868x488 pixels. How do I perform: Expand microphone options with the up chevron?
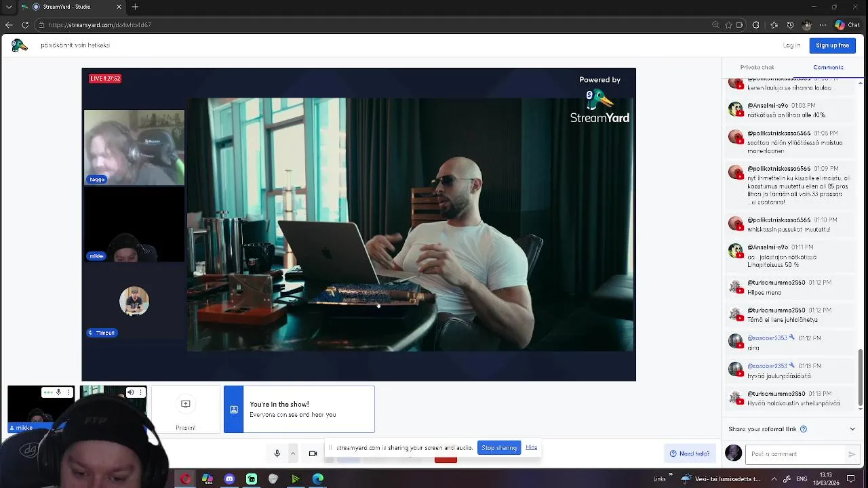[293, 453]
